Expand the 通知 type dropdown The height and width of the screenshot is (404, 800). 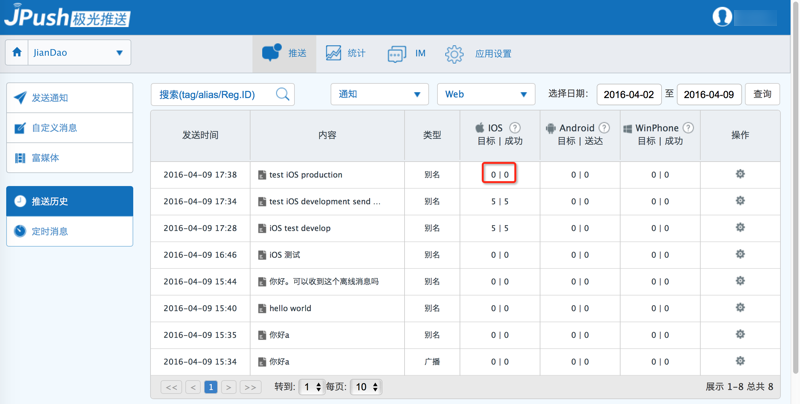[x=380, y=94]
